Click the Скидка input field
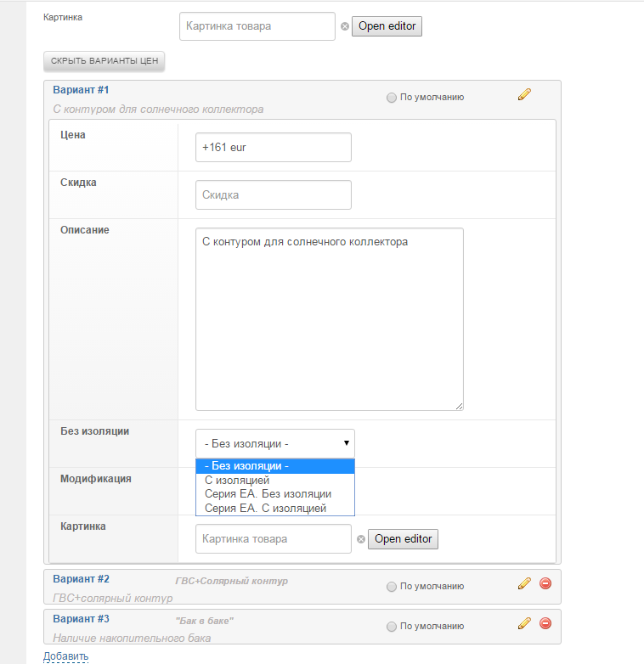 [273, 194]
